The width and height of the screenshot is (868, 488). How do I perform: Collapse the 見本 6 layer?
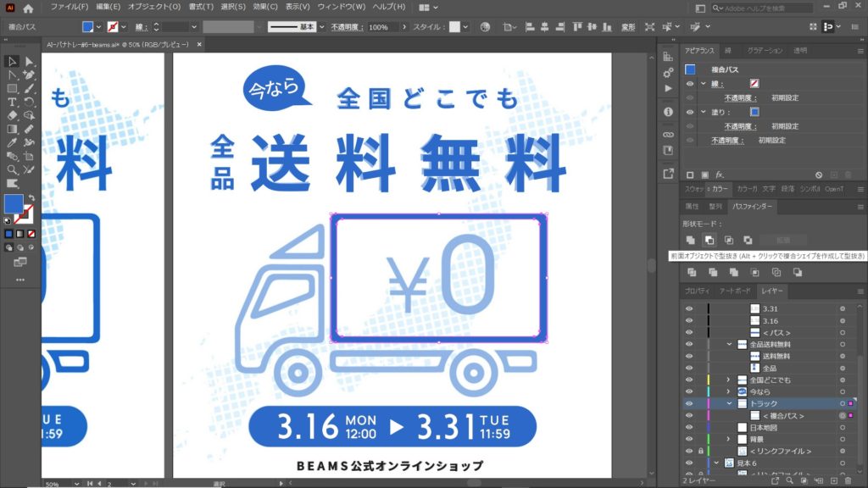[716, 463]
